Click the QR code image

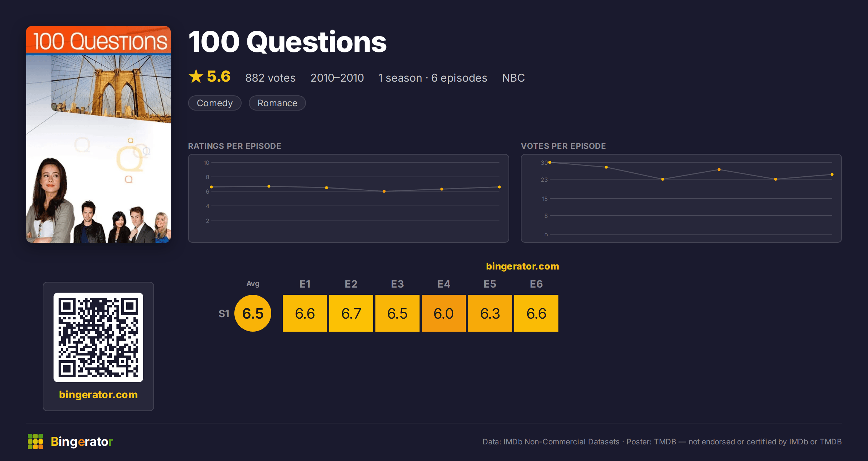coord(98,337)
